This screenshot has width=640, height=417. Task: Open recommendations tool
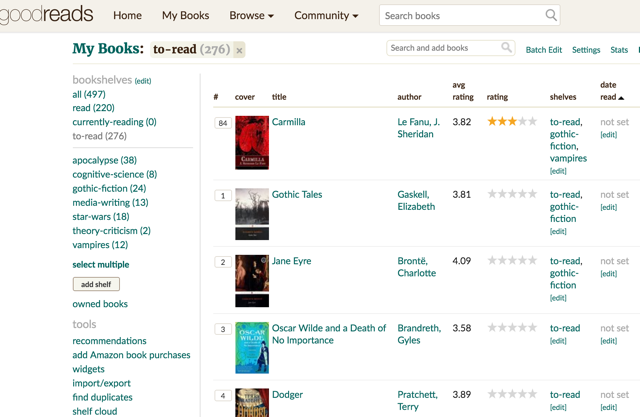(x=109, y=341)
